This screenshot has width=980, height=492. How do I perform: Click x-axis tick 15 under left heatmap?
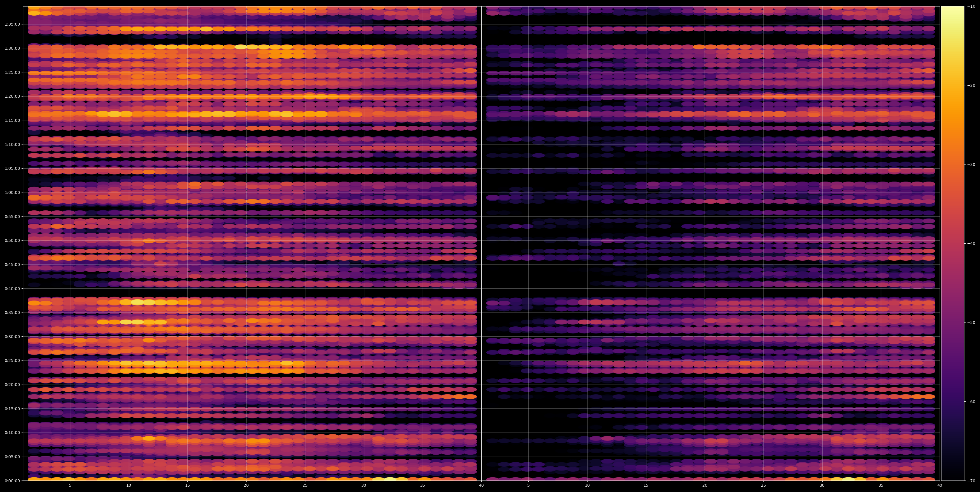187,486
